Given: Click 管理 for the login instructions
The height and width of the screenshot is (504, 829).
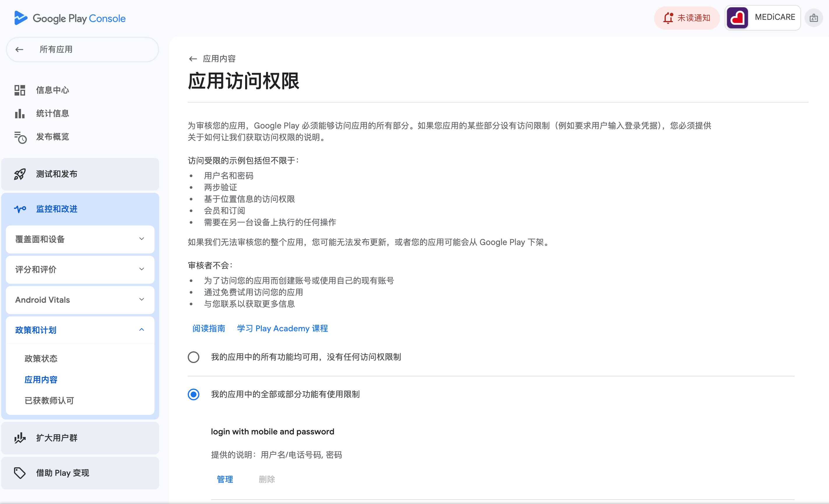Looking at the screenshot, I should point(225,479).
